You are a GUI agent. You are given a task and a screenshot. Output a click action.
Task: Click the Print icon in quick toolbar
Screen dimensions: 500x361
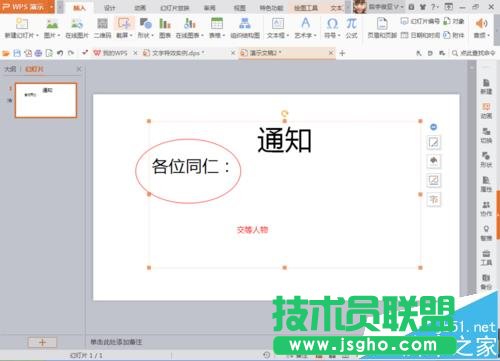tap(38, 53)
